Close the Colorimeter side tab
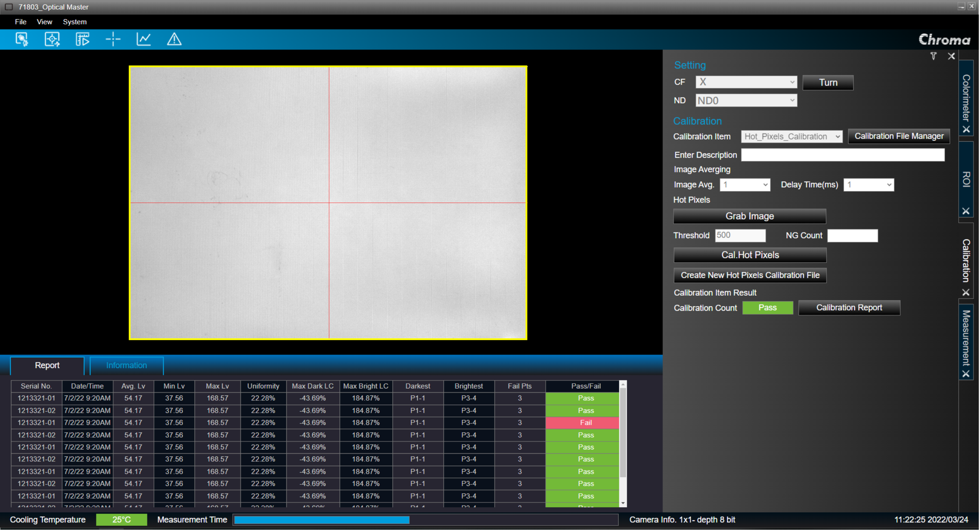The image size is (980, 530). pos(966,129)
